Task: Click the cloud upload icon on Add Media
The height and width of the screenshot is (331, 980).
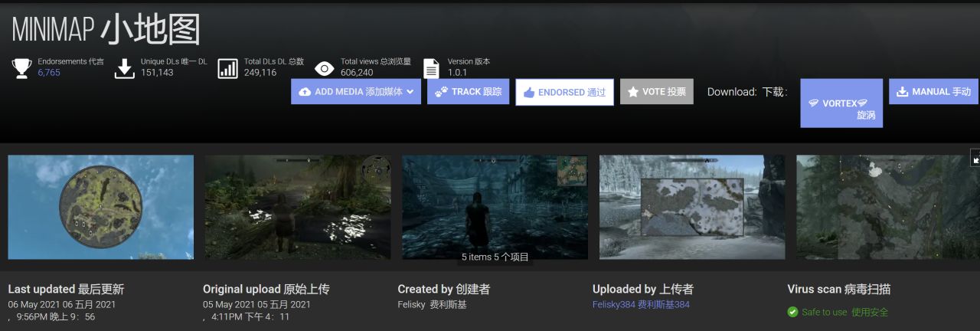Action: click(305, 92)
